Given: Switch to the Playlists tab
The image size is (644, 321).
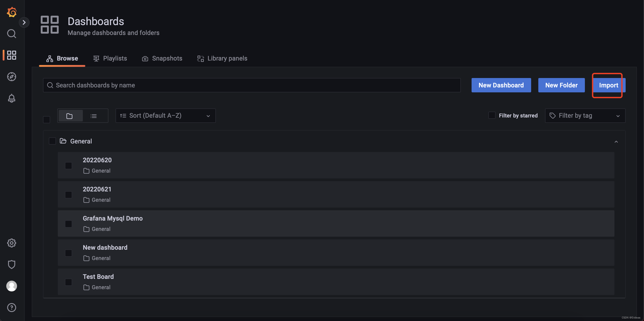Looking at the screenshot, I should tap(110, 58).
